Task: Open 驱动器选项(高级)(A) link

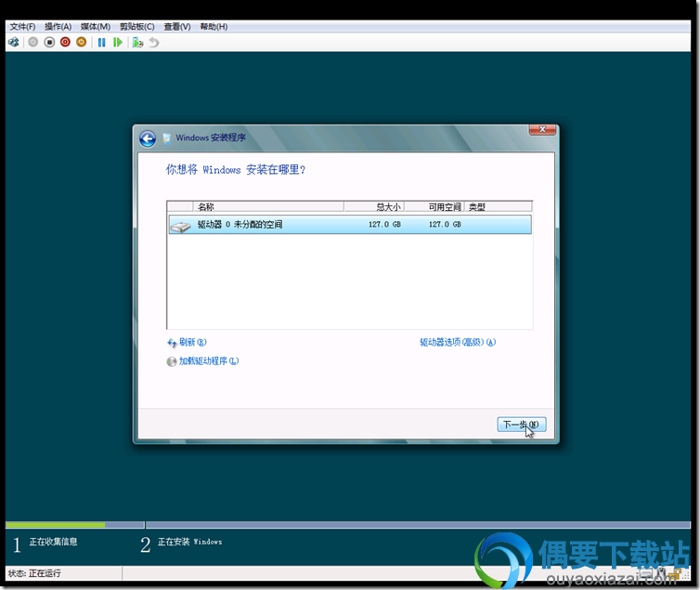Action: pos(458,342)
